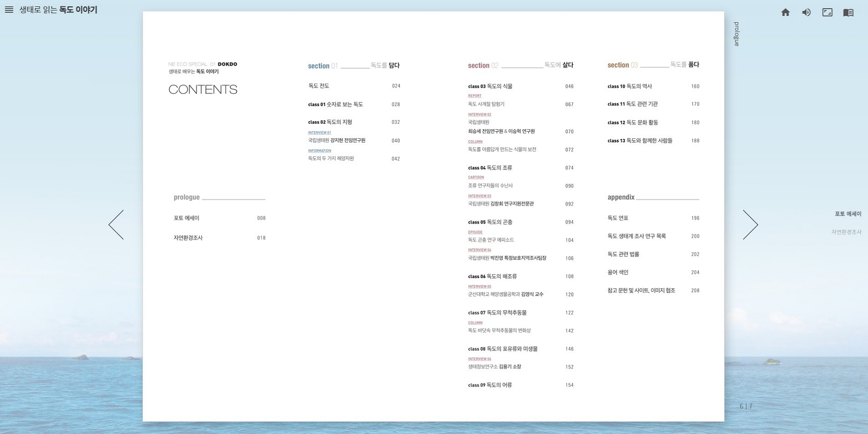Open 포토 에세이 entry in the prologue list
This screenshot has width=868, height=434.
pyautogui.click(x=186, y=218)
